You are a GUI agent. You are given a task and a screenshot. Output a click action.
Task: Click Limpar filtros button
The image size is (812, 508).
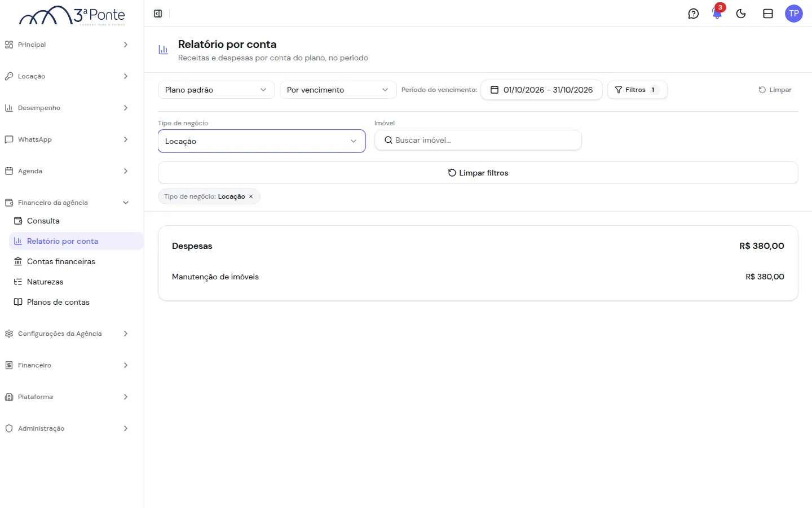click(478, 173)
